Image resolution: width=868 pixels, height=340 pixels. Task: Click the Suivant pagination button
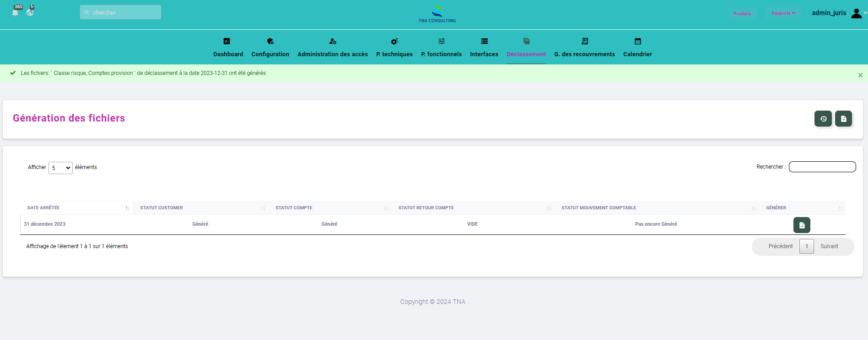click(829, 246)
